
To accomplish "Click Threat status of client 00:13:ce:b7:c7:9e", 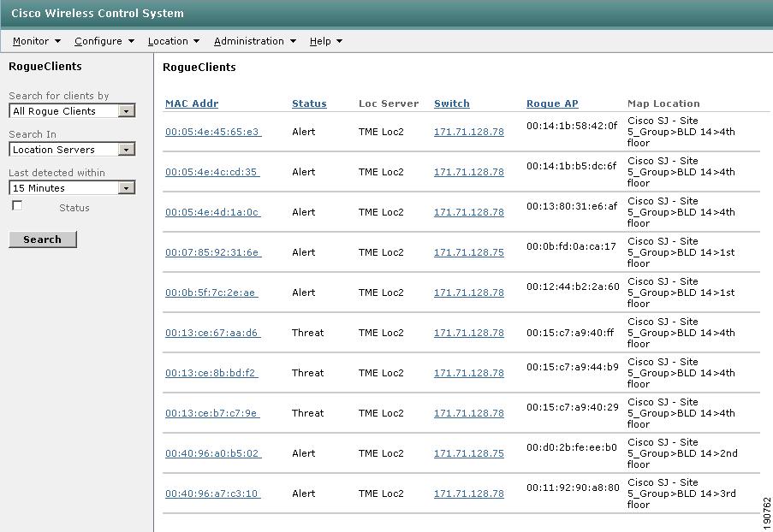I will point(307,413).
